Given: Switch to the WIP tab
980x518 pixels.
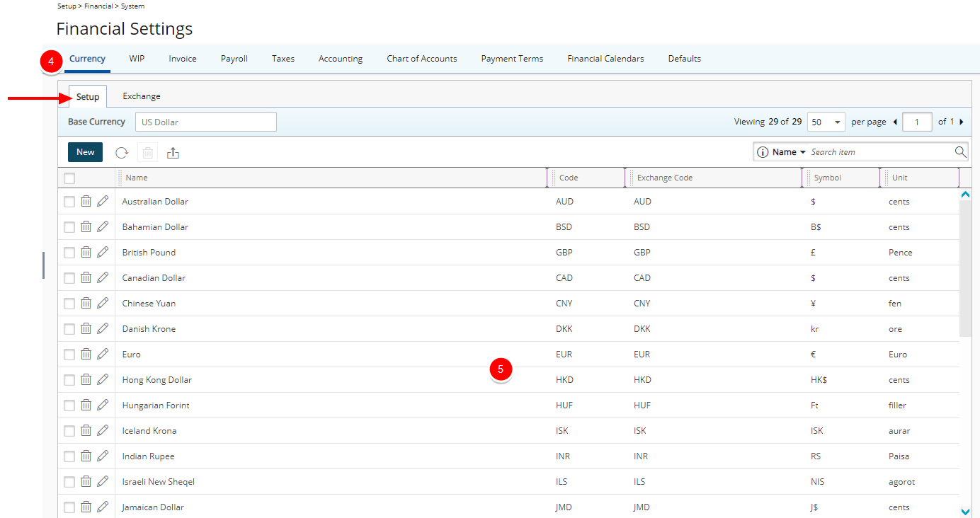Looking at the screenshot, I should tap(137, 59).
